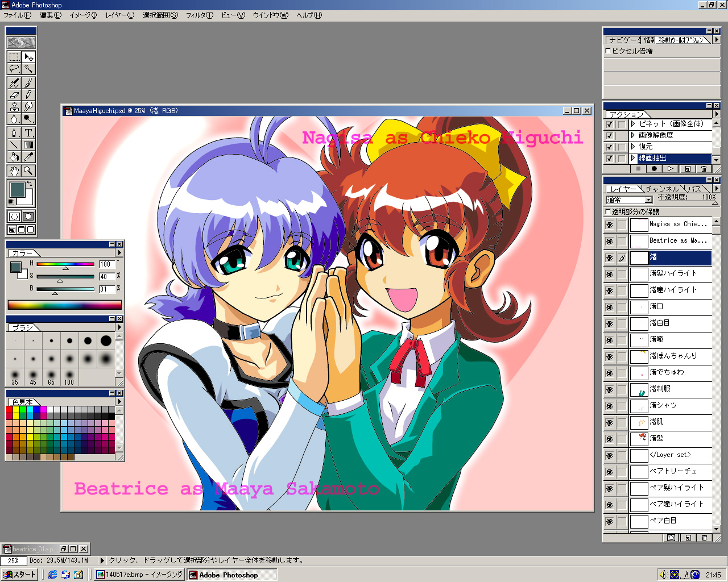
Task: Switch to 140517e.bmp imaging taskbar button
Action: click(x=139, y=575)
